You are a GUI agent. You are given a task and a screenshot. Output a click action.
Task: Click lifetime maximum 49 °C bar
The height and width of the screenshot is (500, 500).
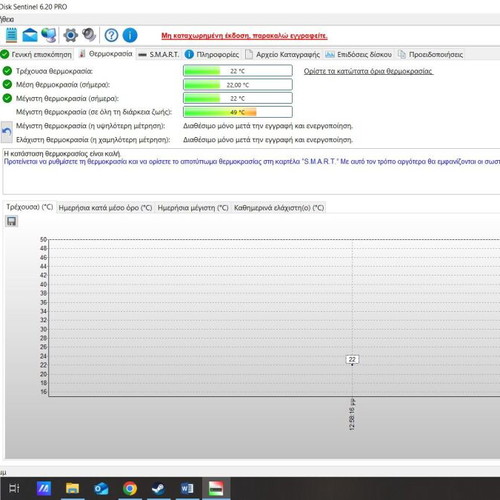tap(238, 112)
